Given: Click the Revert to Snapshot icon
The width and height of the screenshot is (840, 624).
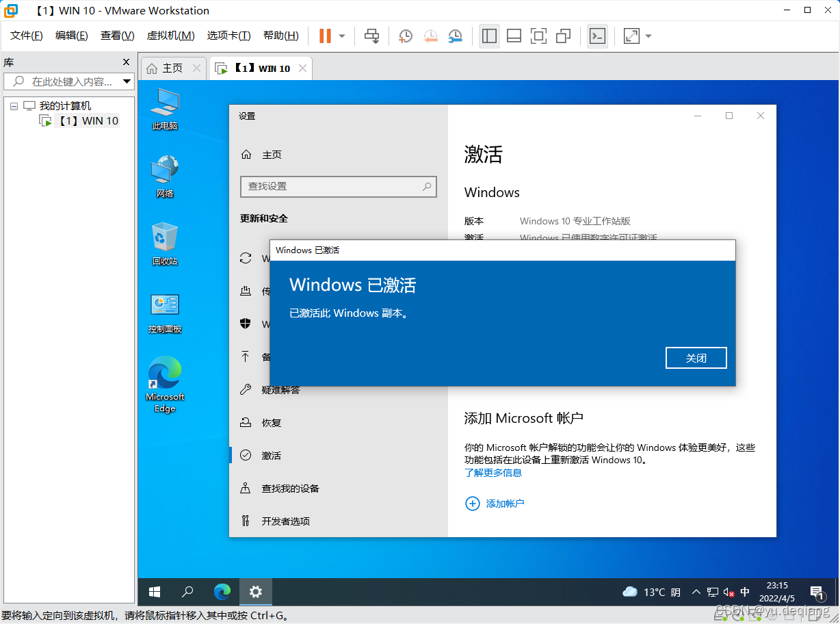Looking at the screenshot, I should (430, 36).
